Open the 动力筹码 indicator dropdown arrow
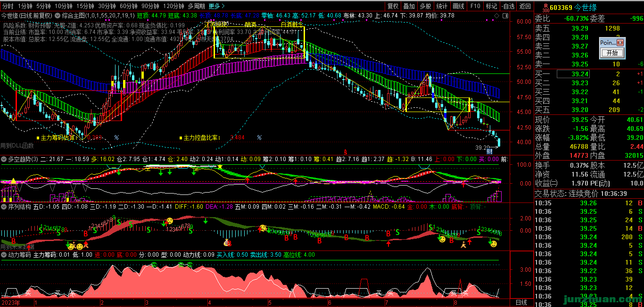Screen dimensions: 644x307 point(4,255)
